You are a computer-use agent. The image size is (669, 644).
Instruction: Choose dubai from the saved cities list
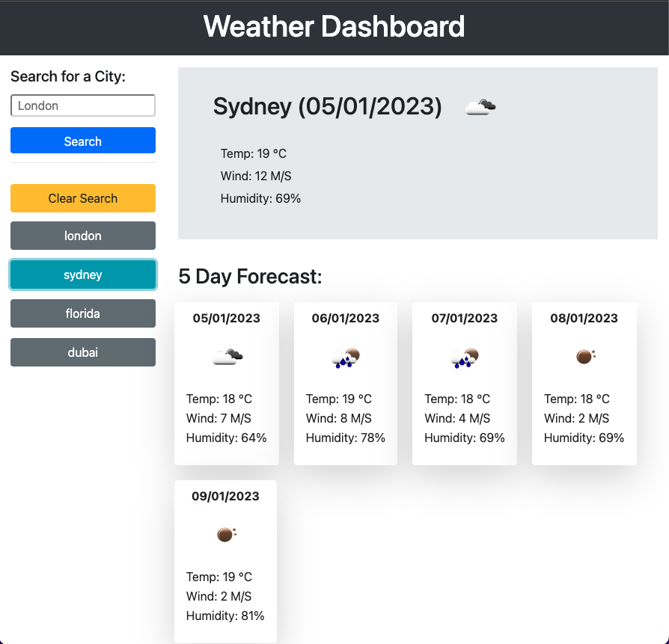82,352
